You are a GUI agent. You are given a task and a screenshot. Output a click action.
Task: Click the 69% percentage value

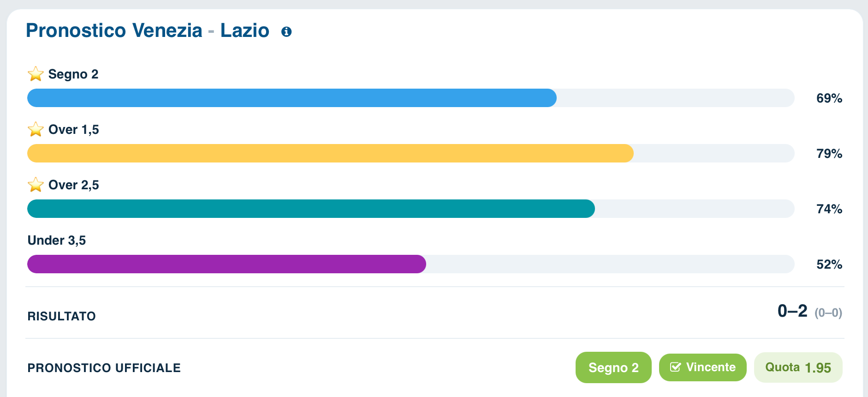829,98
